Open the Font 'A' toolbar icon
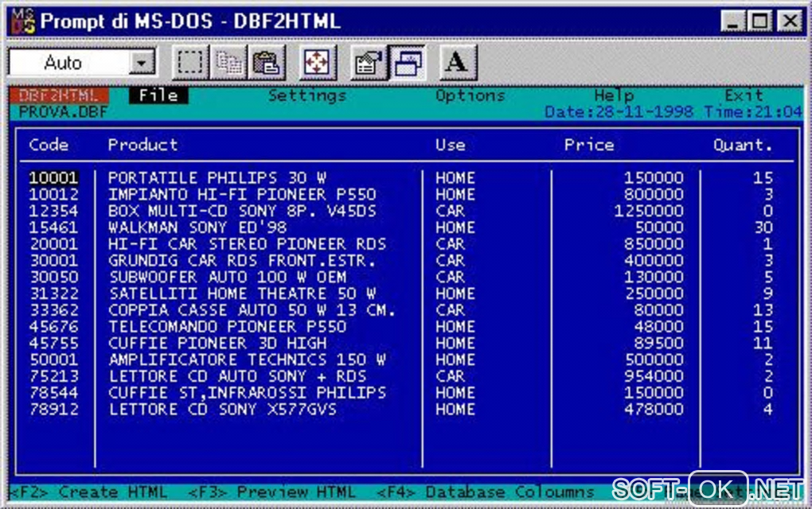The image size is (812, 509). 457,63
